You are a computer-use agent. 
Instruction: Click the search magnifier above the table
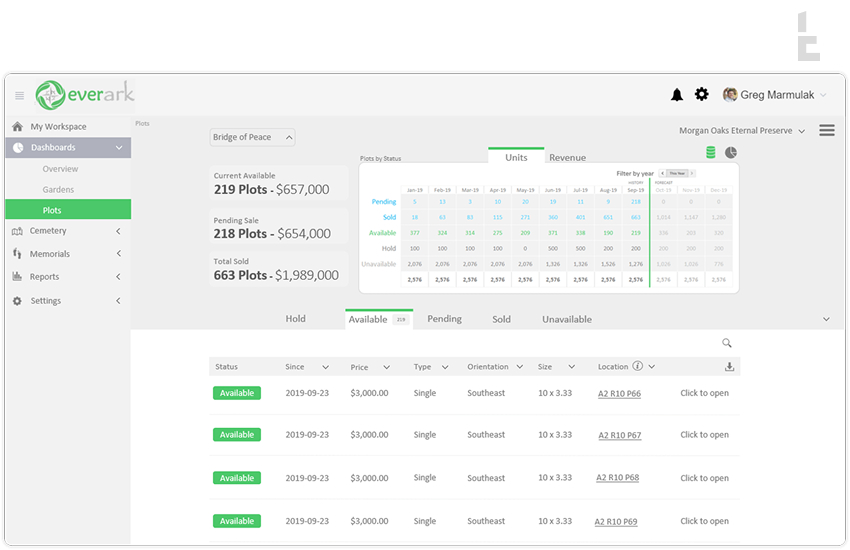pyautogui.click(x=727, y=343)
